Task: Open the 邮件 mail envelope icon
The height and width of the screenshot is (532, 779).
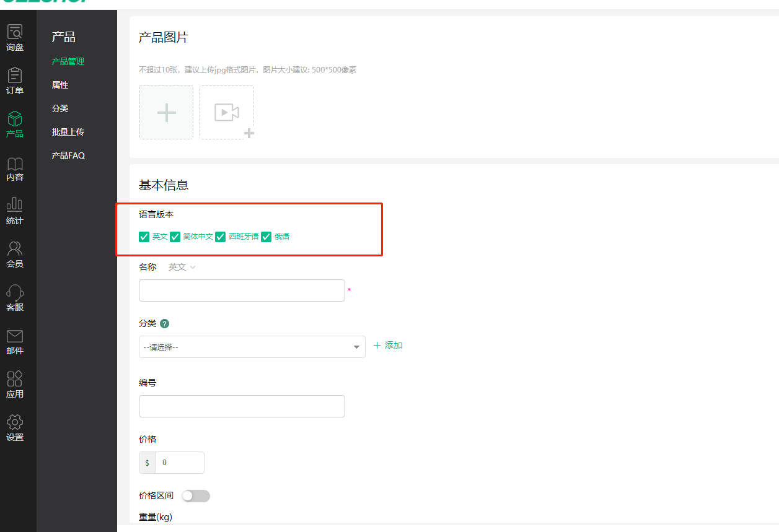Action: [15, 336]
